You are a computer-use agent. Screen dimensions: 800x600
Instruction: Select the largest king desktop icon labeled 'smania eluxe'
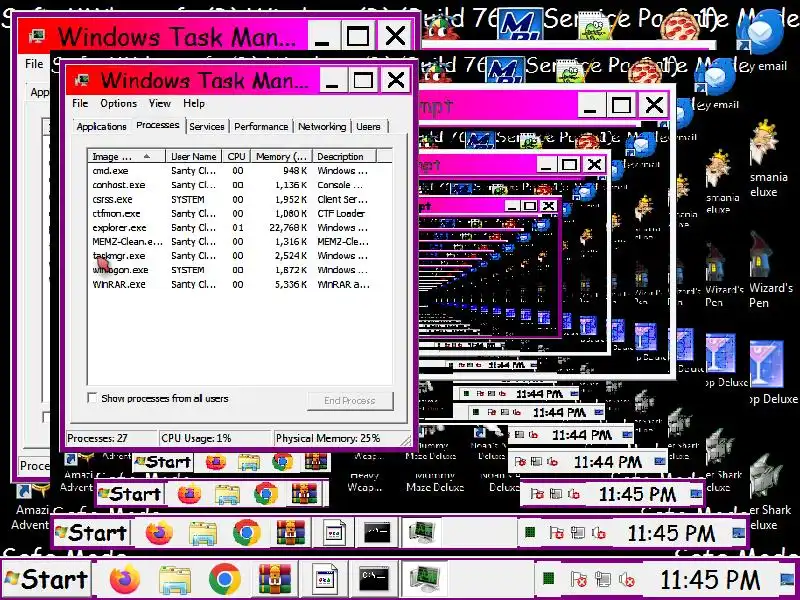coord(764,143)
